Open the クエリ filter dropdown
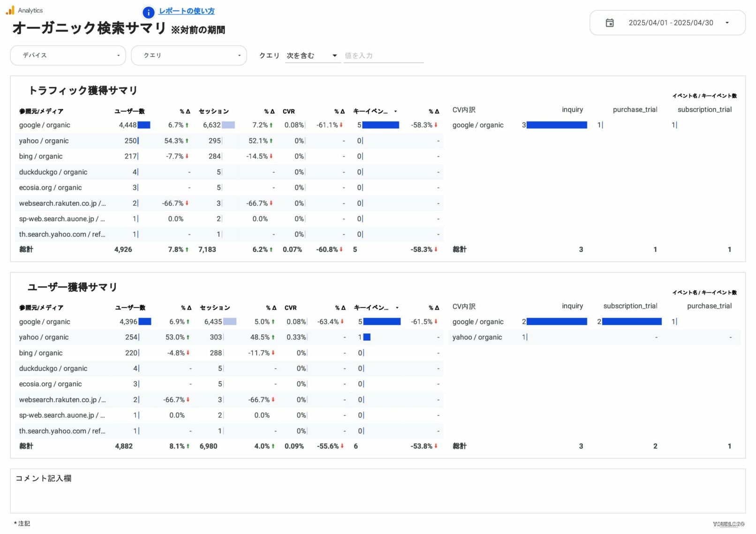 [x=189, y=55]
